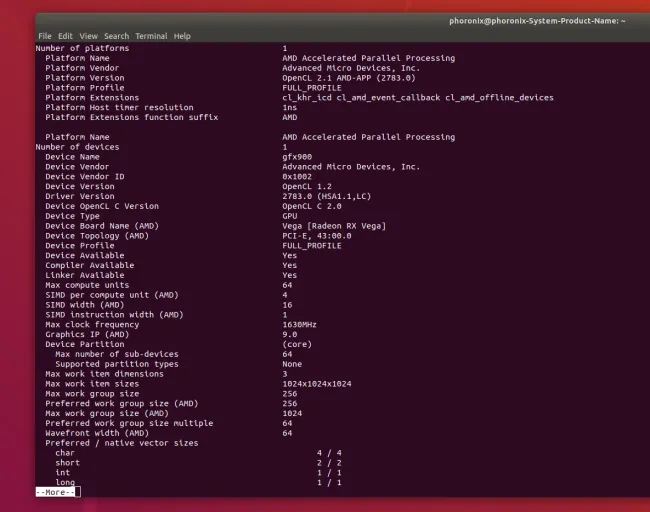Click the 'Number of platforms' line
The height and width of the screenshot is (512, 650).
[82, 48]
